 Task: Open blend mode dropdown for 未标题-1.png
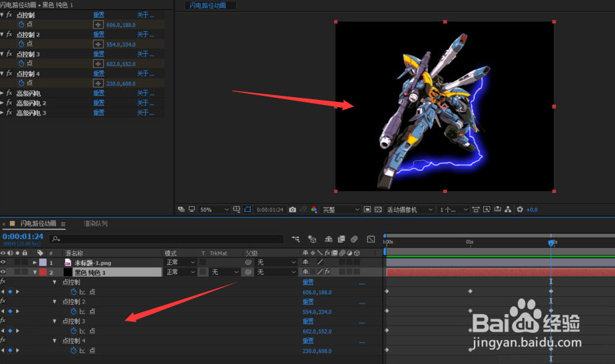tap(180, 262)
